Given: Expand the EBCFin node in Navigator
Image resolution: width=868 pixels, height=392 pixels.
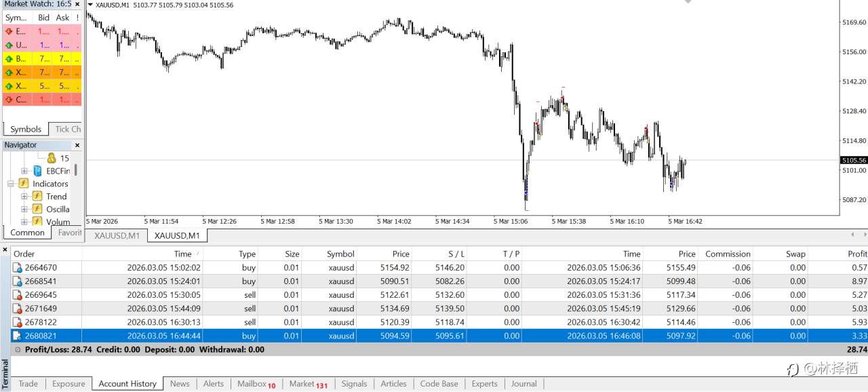Looking at the screenshot, I should tap(24, 171).
